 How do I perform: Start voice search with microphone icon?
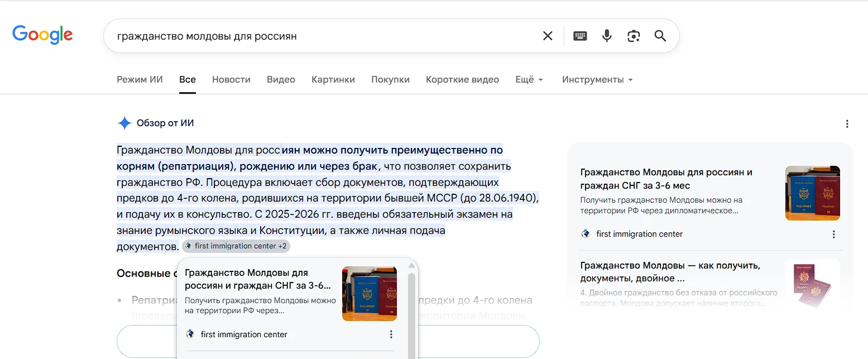[x=607, y=36]
